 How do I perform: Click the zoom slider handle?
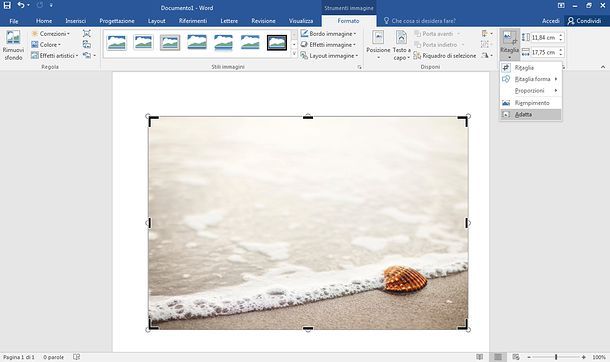point(556,357)
